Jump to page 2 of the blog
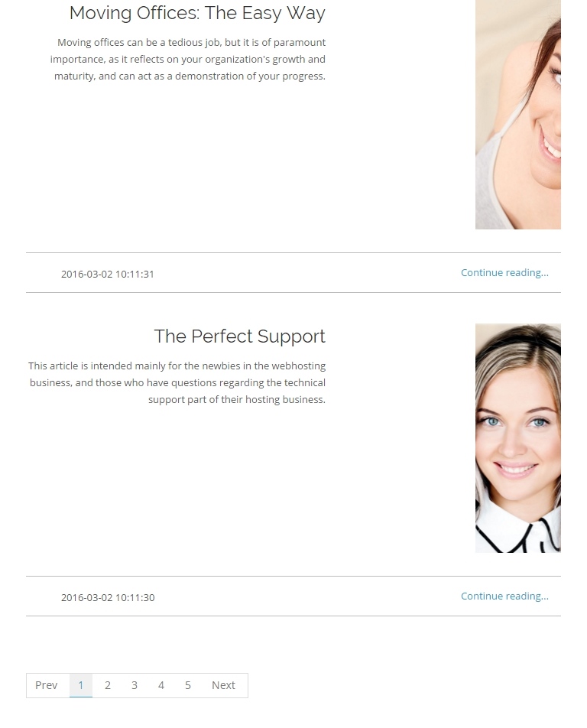This screenshot has width=587, height=728. [108, 685]
